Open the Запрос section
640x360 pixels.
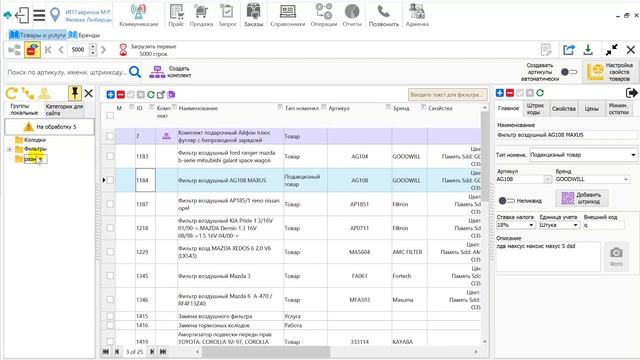(x=227, y=15)
